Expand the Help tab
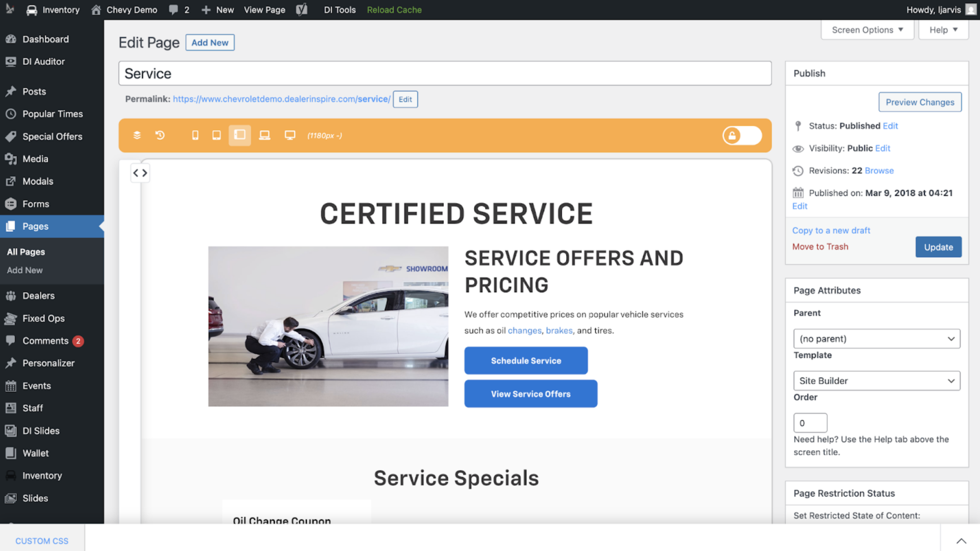 (943, 30)
